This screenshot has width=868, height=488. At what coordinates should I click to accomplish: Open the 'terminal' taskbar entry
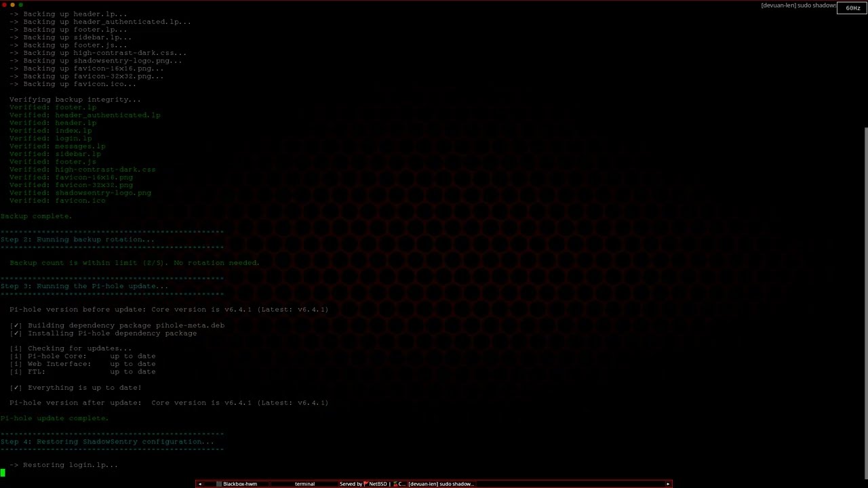(x=305, y=484)
